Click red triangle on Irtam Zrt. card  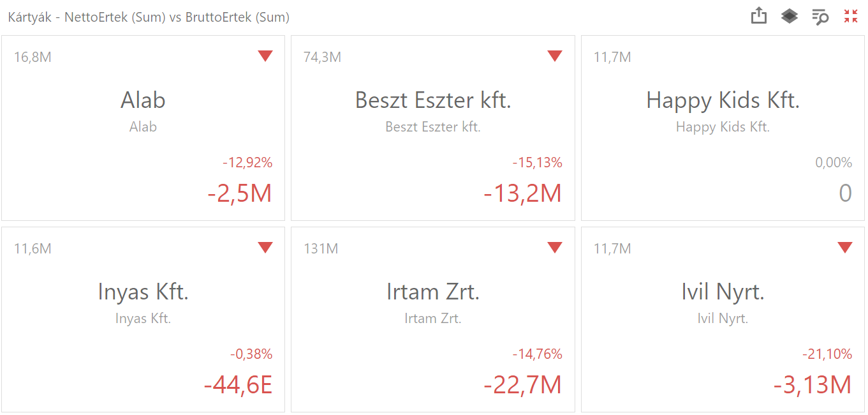[x=555, y=248]
